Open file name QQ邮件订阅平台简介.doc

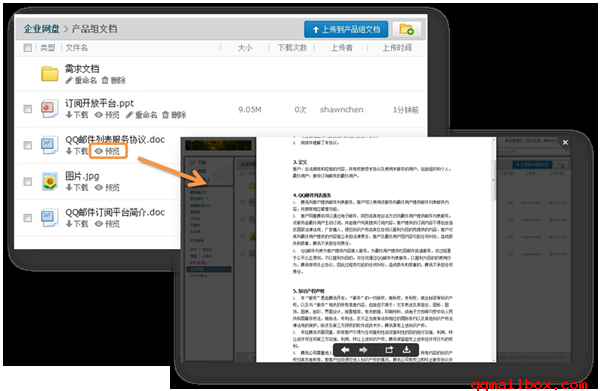pyautogui.click(x=115, y=212)
